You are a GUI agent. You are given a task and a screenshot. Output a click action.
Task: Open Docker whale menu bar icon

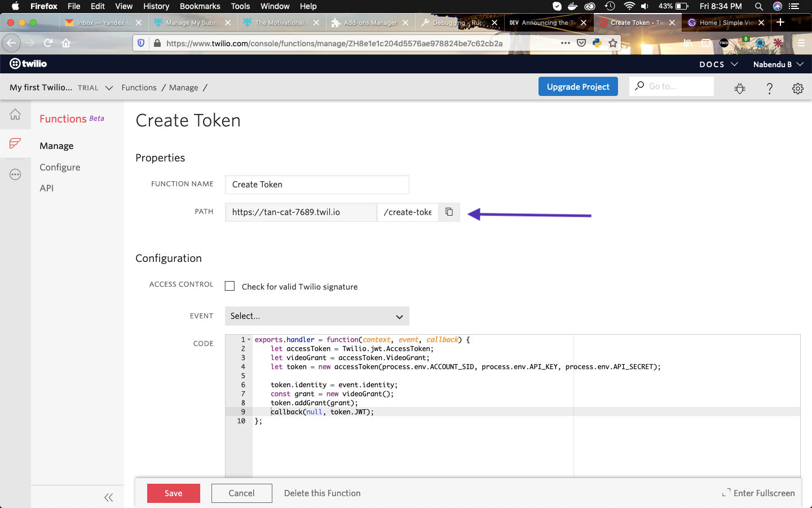tap(573, 6)
